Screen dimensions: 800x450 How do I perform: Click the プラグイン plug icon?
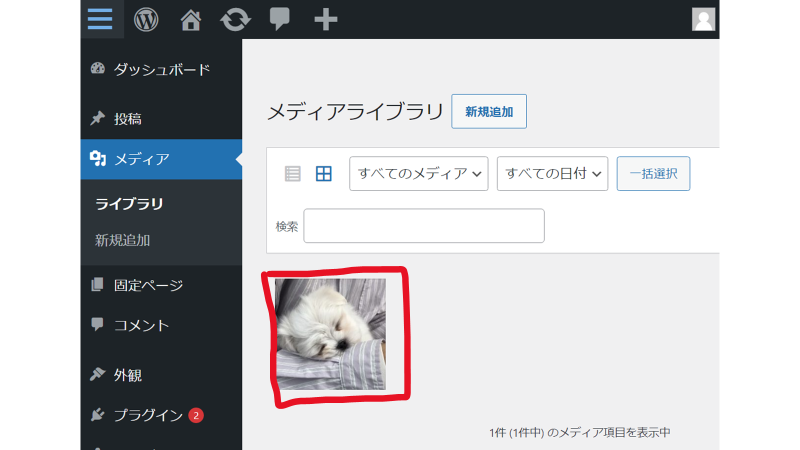(97, 414)
